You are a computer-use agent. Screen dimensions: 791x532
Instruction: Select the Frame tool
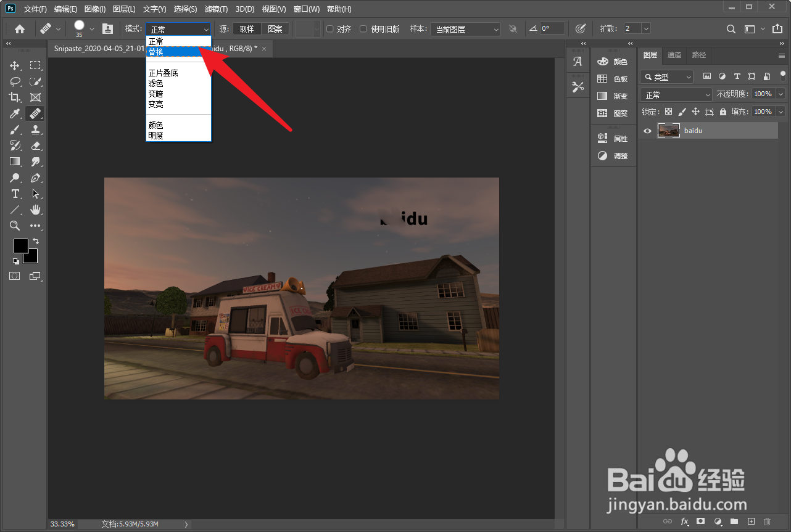36,97
